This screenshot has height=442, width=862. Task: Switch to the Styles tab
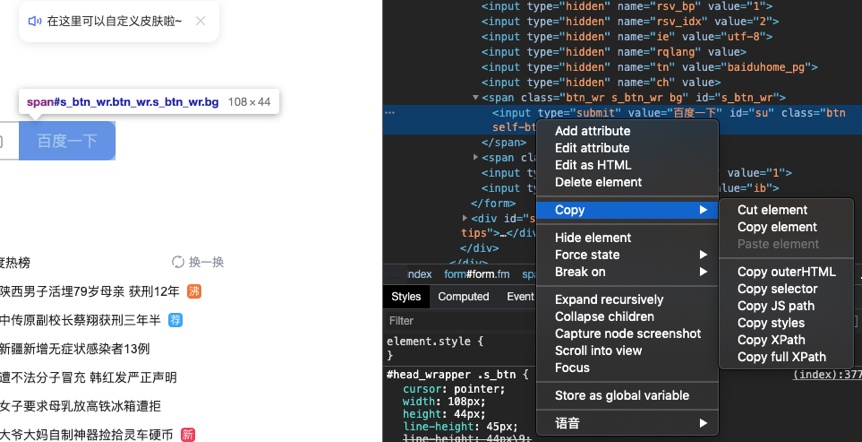pos(406,297)
